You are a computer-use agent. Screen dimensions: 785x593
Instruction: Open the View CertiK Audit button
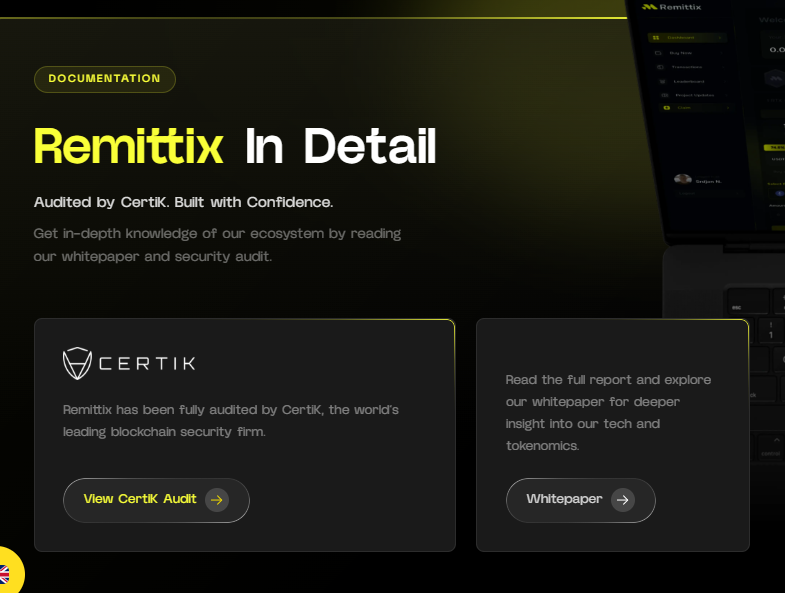156,500
